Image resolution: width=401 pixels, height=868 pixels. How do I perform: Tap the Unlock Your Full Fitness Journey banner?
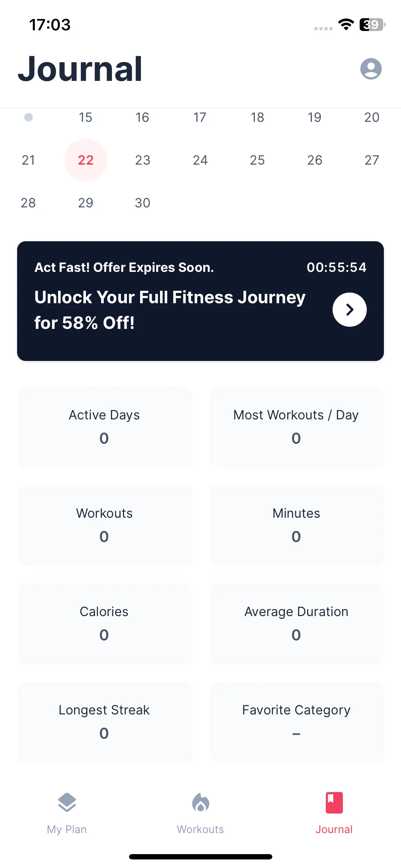click(170, 310)
